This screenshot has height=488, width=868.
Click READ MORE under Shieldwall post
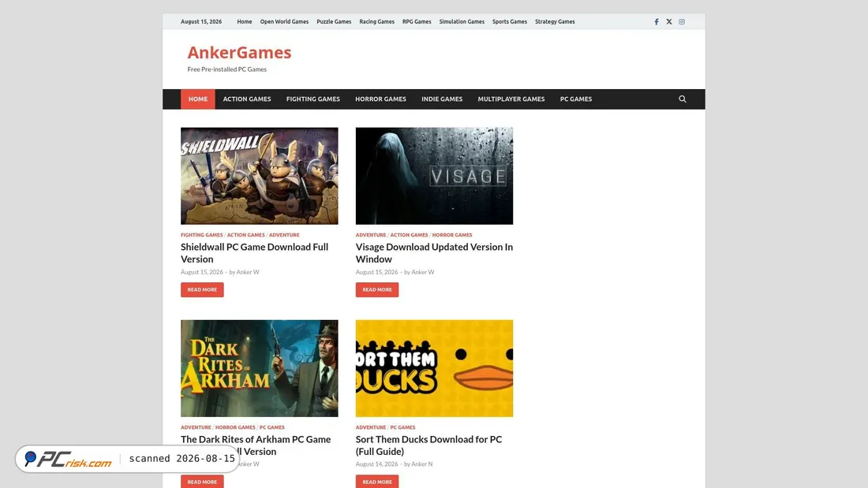coord(202,290)
